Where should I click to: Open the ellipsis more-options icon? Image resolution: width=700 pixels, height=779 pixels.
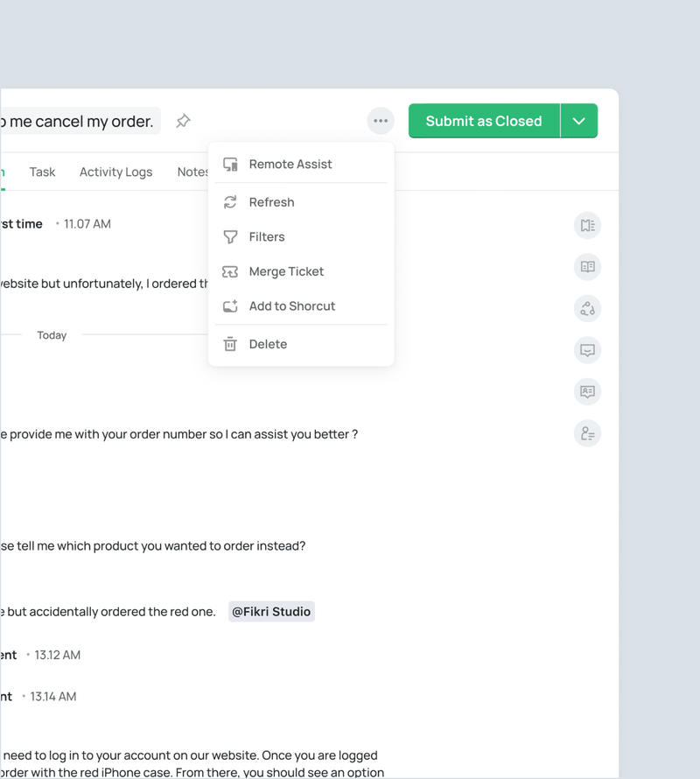tap(380, 121)
